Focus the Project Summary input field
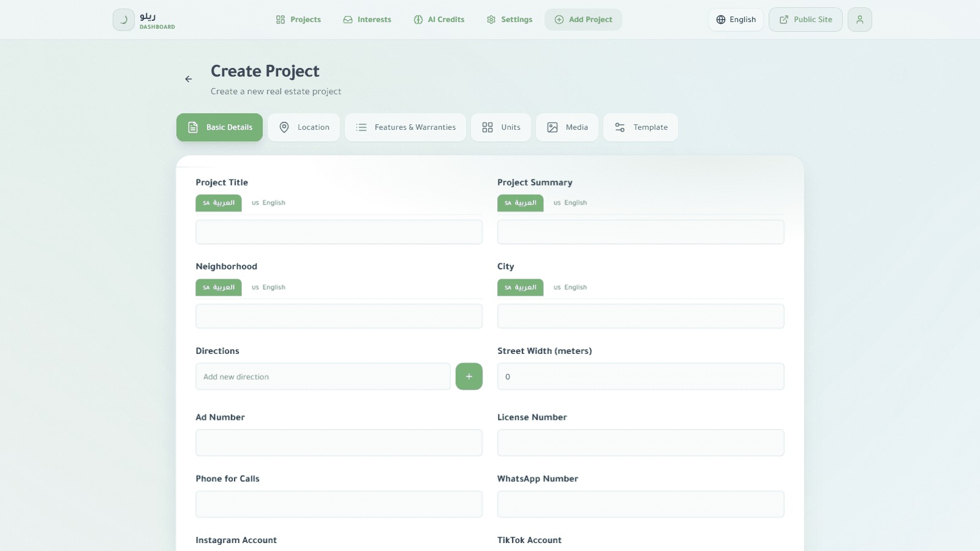 pos(641,232)
